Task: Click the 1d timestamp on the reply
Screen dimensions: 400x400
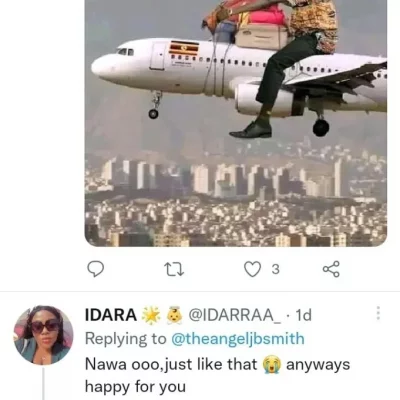Action: 303,315
